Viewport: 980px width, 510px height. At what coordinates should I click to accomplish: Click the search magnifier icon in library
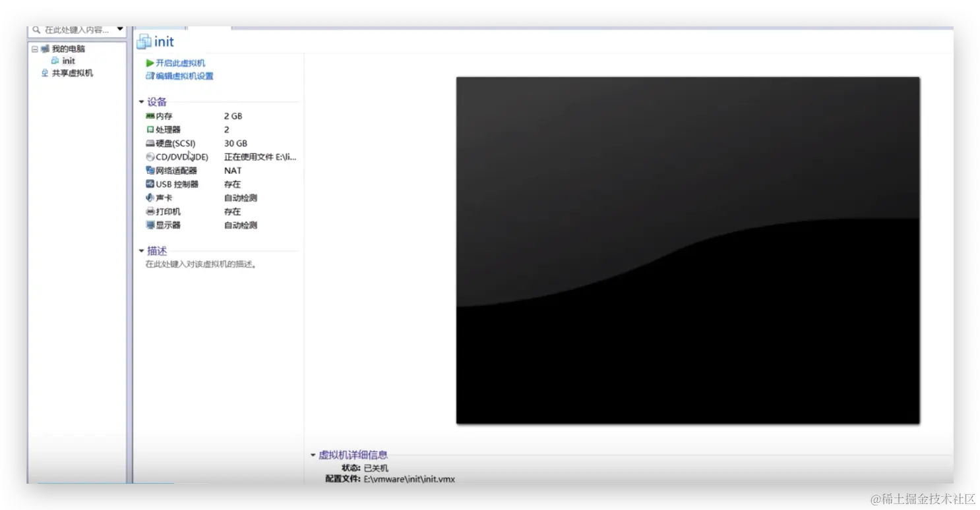(x=36, y=30)
